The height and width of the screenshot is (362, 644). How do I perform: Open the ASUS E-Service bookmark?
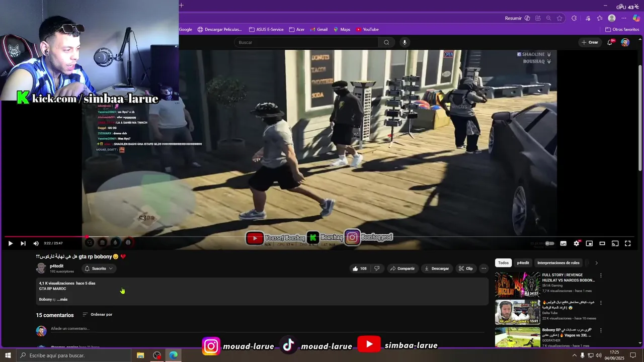coord(266,30)
